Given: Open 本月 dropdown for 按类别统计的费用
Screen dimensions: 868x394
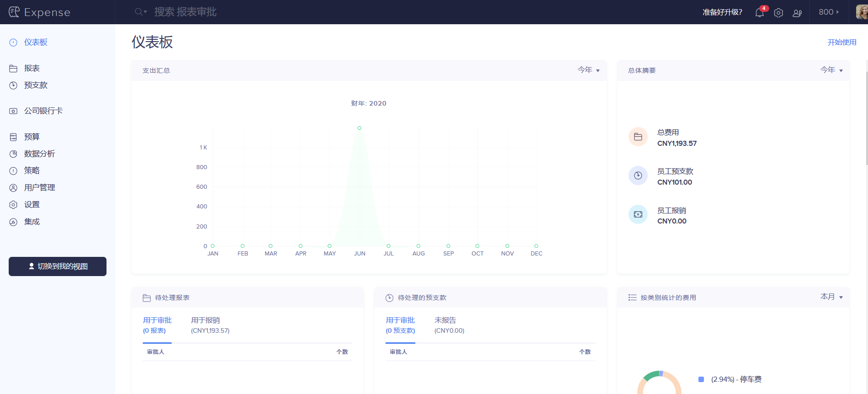Looking at the screenshot, I should [x=831, y=297].
